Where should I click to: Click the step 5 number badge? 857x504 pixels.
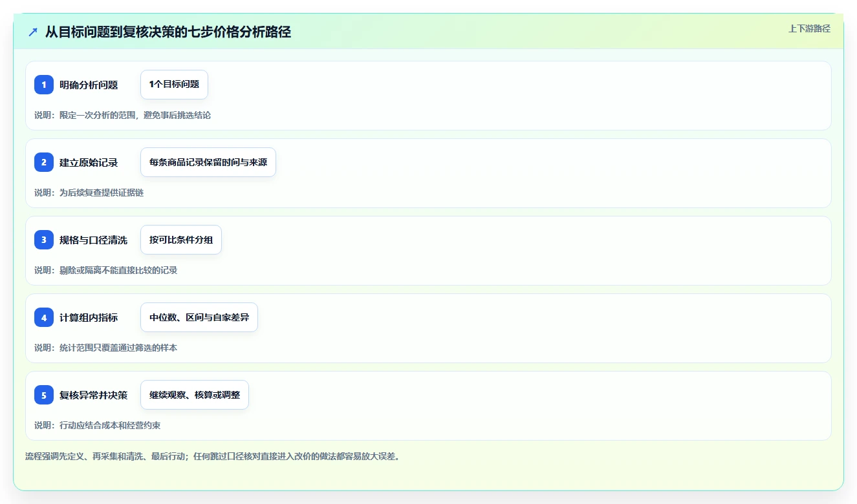(44, 395)
